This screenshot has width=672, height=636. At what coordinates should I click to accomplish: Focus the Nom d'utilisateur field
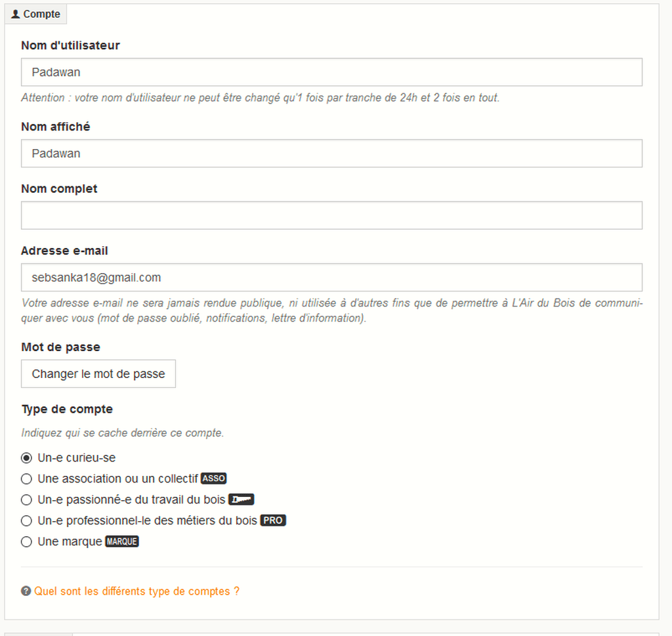(x=331, y=72)
